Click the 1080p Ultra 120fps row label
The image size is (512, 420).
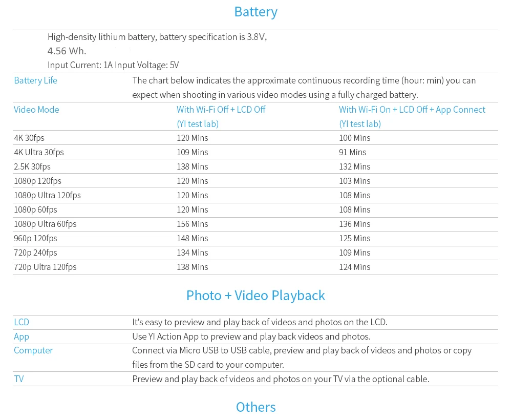(x=47, y=195)
